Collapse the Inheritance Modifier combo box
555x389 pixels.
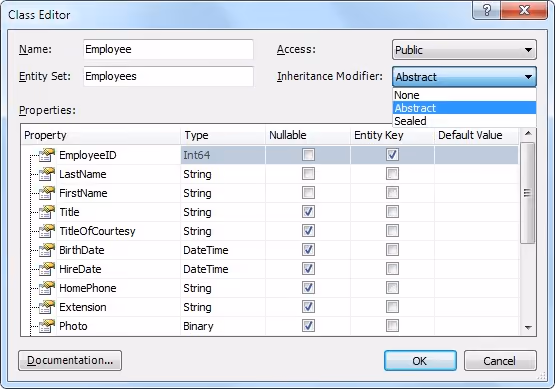pyautogui.click(x=464, y=77)
